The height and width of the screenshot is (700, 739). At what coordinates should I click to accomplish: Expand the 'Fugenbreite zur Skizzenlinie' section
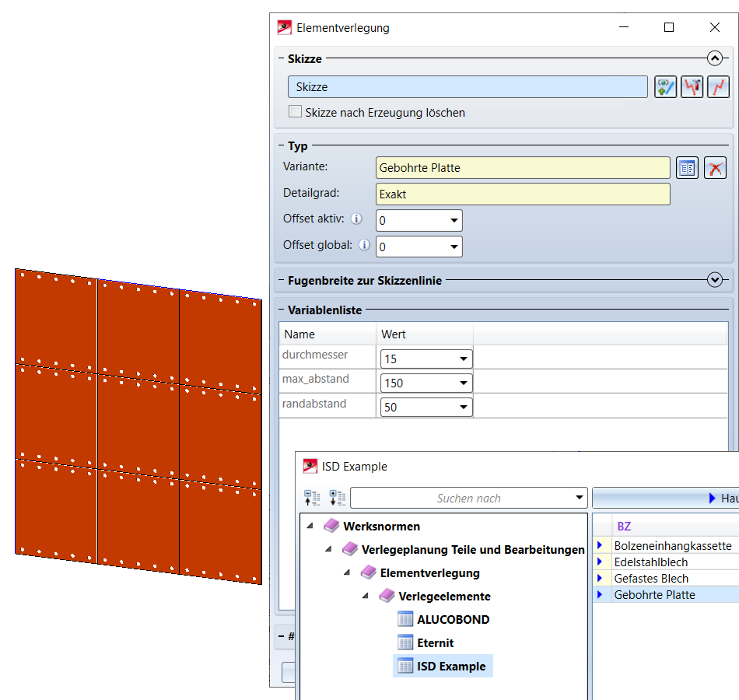(x=714, y=280)
